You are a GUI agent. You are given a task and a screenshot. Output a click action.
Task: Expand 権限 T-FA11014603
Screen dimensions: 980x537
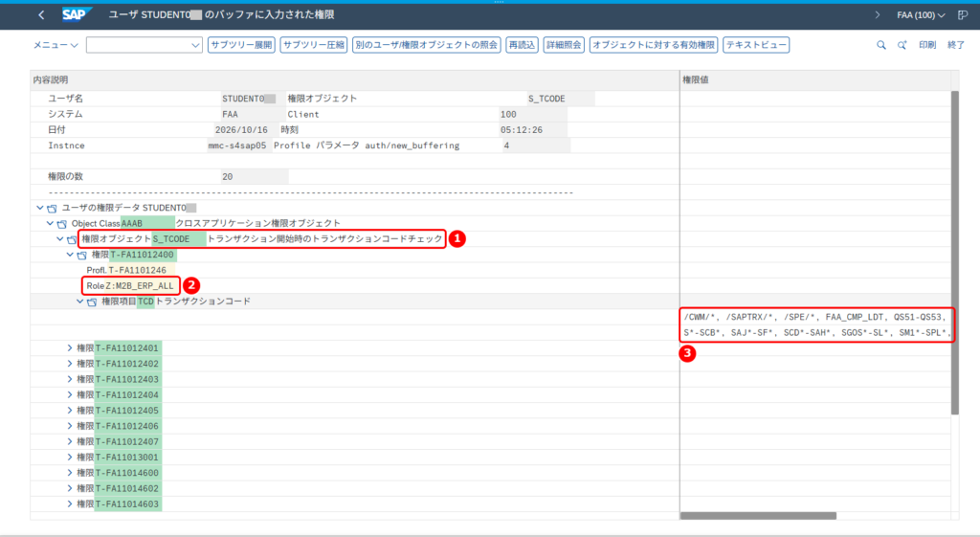[70, 504]
